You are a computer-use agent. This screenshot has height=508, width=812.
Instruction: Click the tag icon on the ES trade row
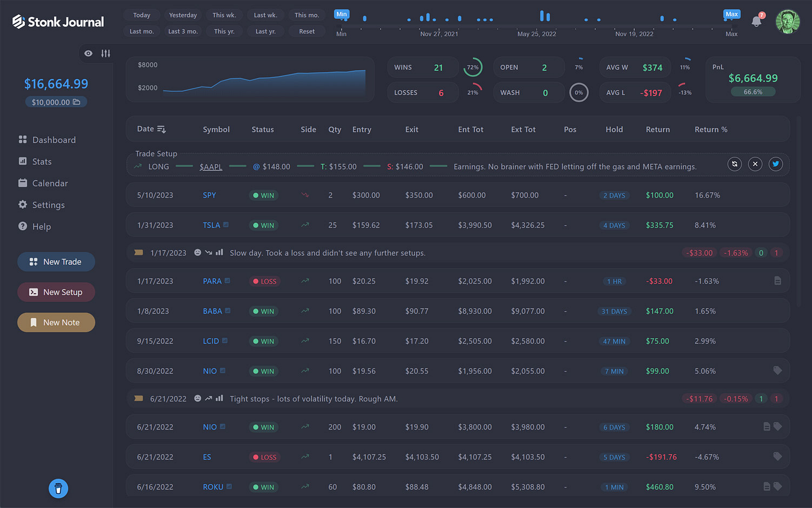(x=778, y=457)
